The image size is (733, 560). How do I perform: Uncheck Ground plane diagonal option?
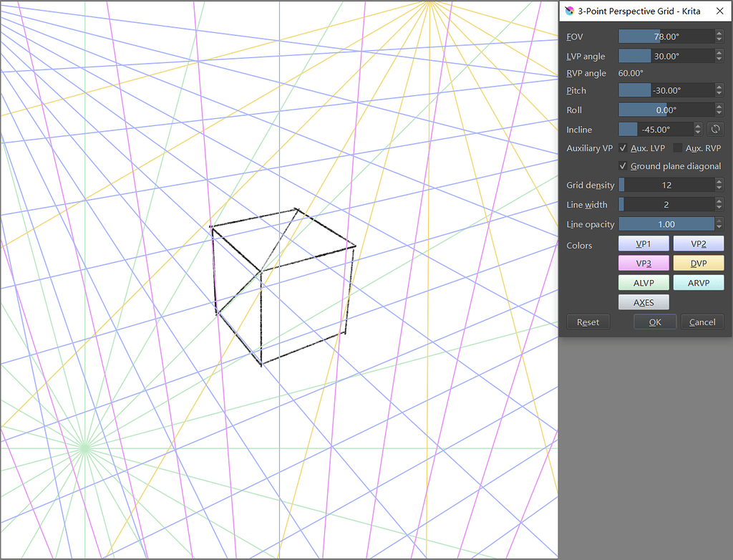(x=623, y=166)
